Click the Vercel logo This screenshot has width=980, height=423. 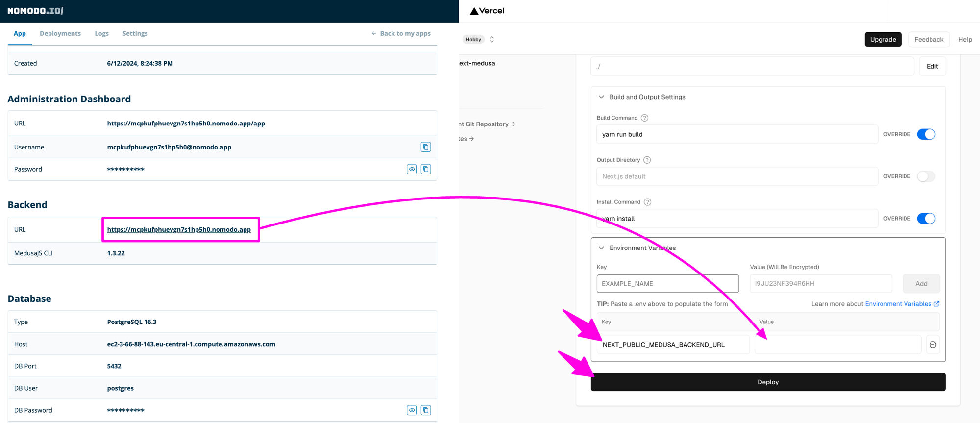point(487,11)
